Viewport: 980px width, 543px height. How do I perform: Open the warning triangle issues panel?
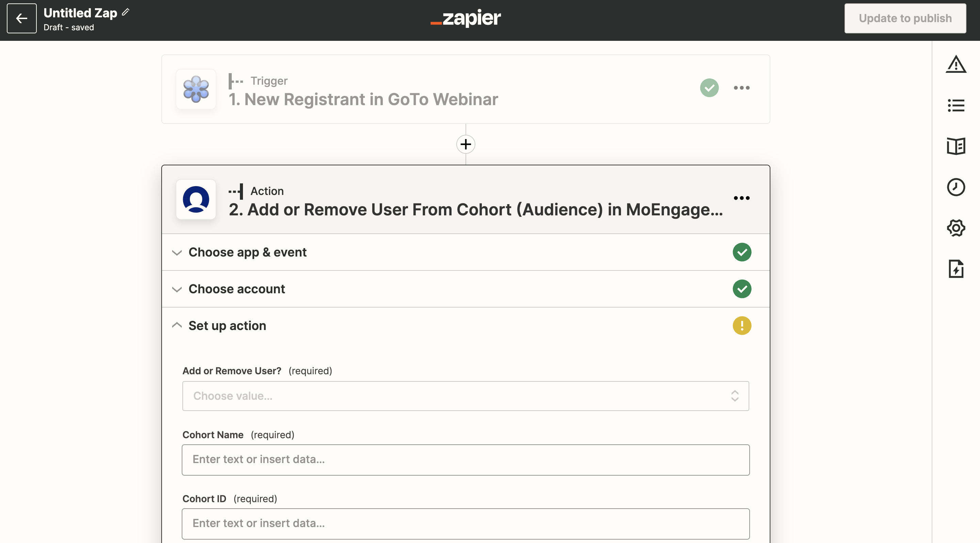tap(955, 64)
